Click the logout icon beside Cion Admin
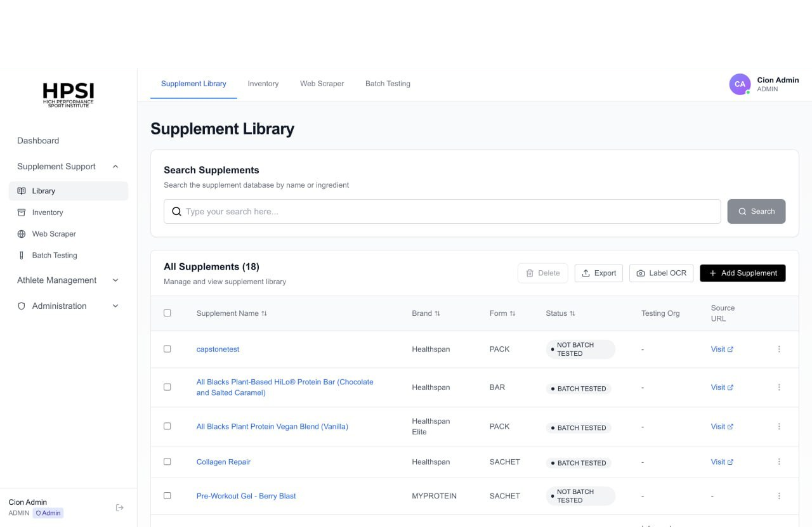 pyautogui.click(x=120, y=507)
